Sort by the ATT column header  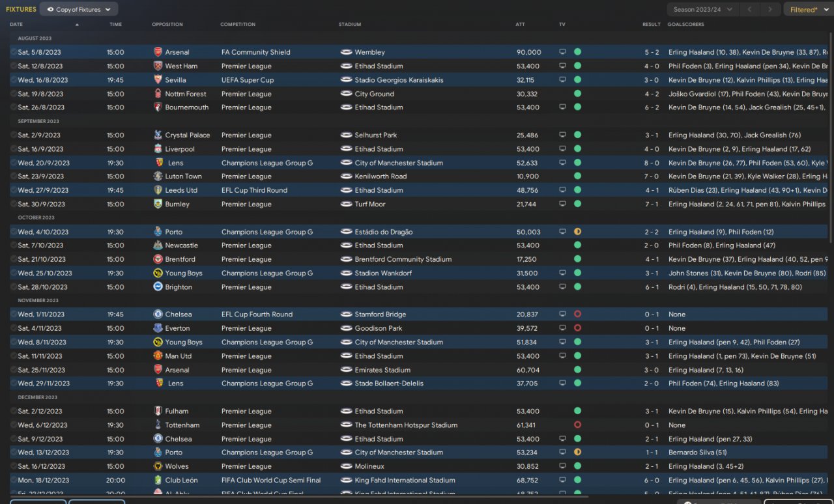[520, 25]
